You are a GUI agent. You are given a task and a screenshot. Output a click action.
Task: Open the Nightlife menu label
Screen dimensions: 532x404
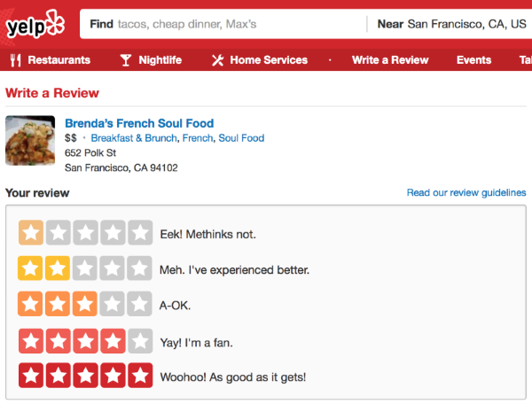click(x=160, y=60)
